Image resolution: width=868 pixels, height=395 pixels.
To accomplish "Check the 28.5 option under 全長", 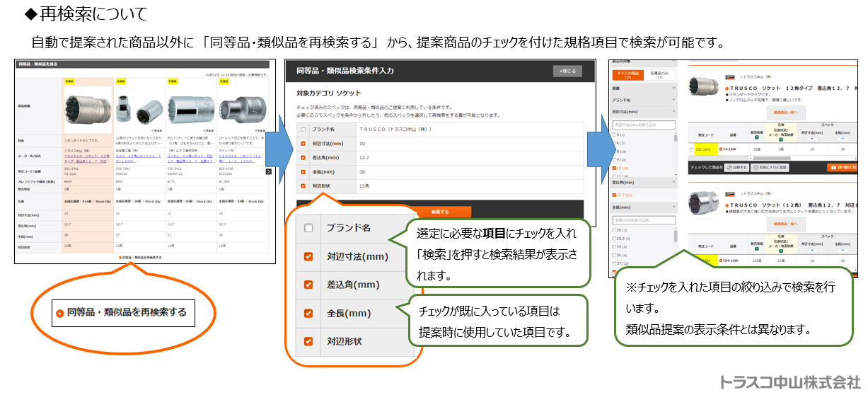I will click(x=614, y=238).
